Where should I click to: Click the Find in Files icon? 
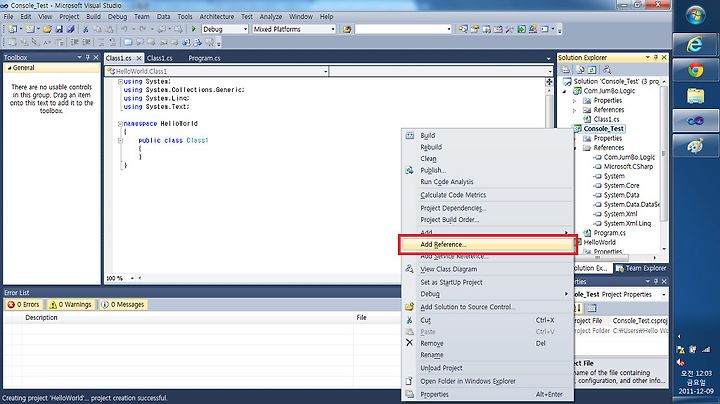(x=347, y=29)
